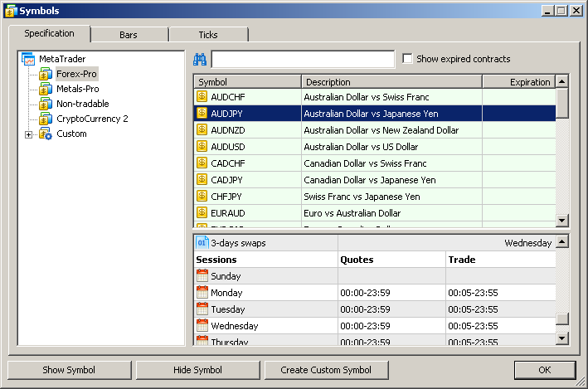Click the Non-tradable group folder icon
The height and width of the screenshot is (389, 588).
point(46,104)
